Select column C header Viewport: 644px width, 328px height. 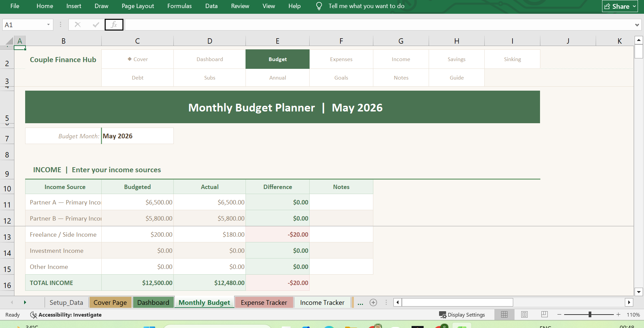(x=138, y=41)
